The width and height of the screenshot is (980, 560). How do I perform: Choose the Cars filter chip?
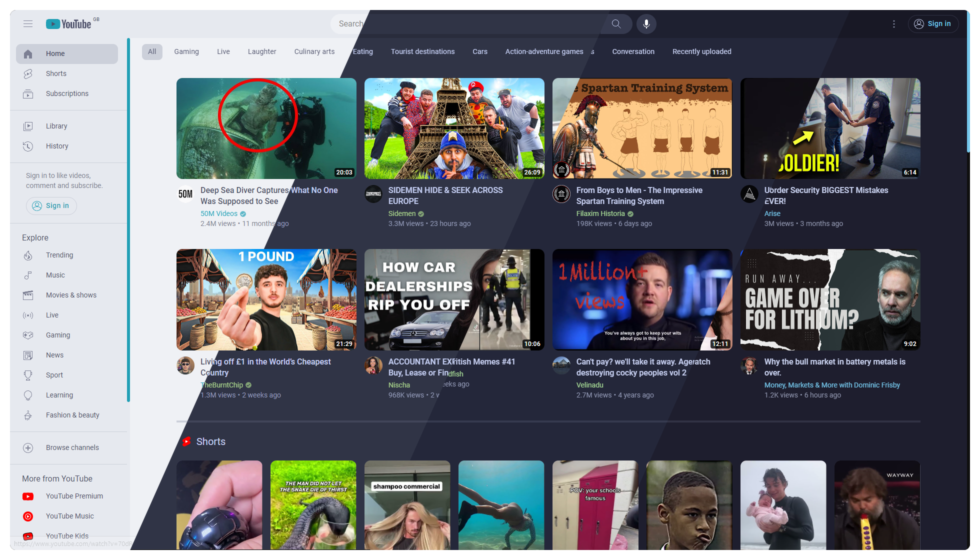click(480, 52)
